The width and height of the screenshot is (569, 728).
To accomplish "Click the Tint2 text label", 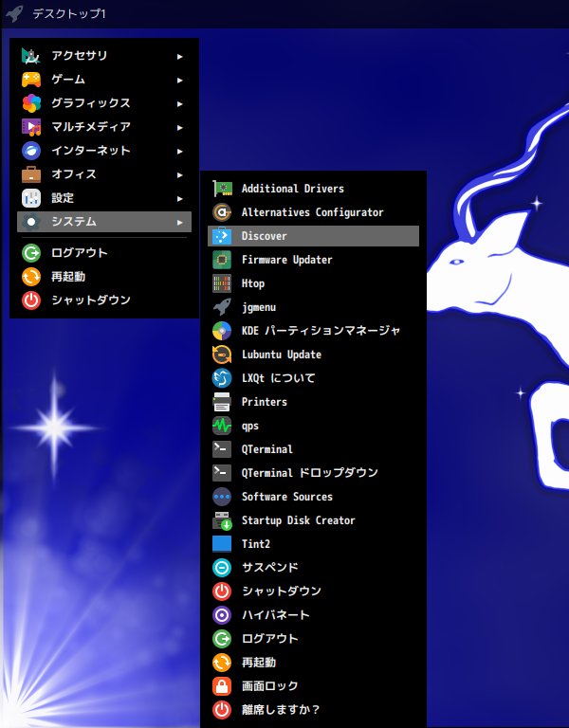I will tap(256, 544).
